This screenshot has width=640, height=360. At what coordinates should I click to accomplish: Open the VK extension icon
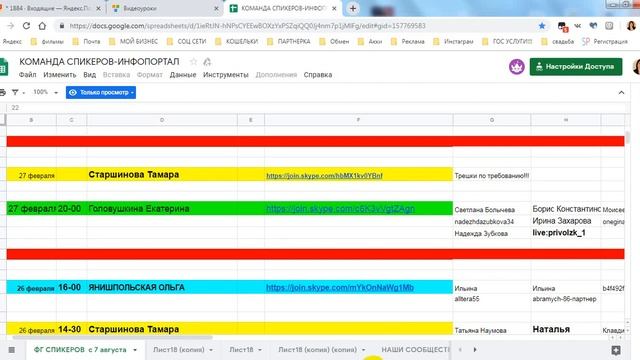coord(578,26)
